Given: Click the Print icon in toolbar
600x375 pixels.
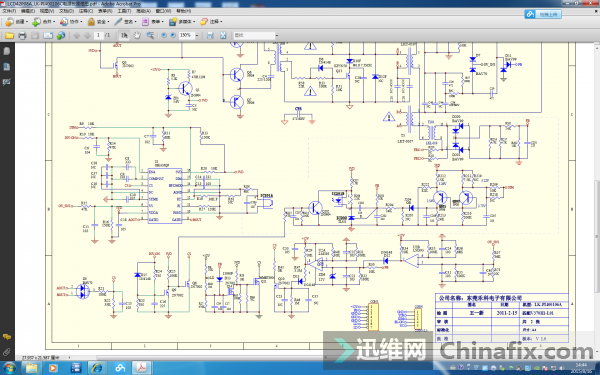Looking at the screenshot, I should [x=22, y=36].
